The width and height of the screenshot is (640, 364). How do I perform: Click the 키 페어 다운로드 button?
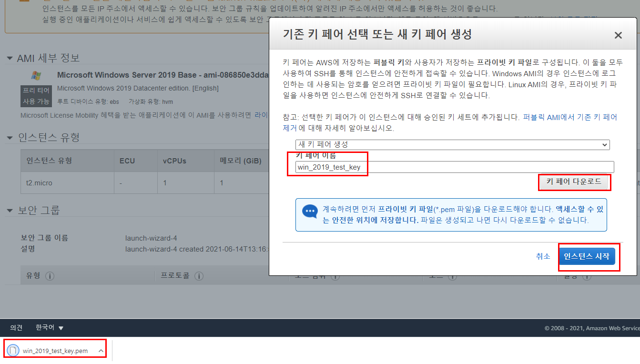574,182
